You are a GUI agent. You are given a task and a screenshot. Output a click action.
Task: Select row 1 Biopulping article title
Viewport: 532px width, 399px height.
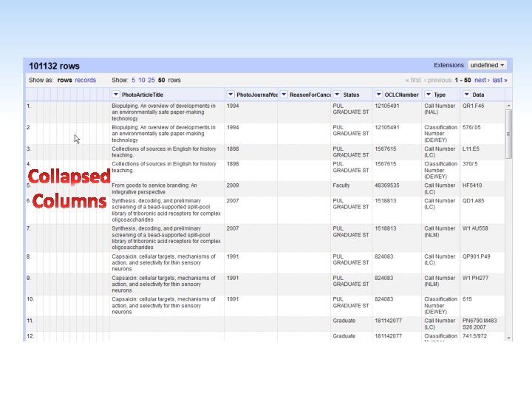click(x=163, y=112)
